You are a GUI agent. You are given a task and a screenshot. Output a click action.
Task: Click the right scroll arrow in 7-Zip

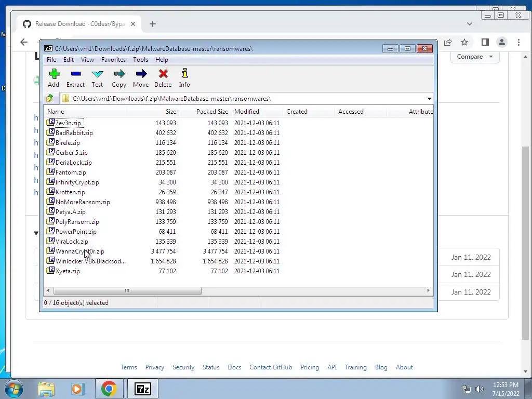[428, 290]
